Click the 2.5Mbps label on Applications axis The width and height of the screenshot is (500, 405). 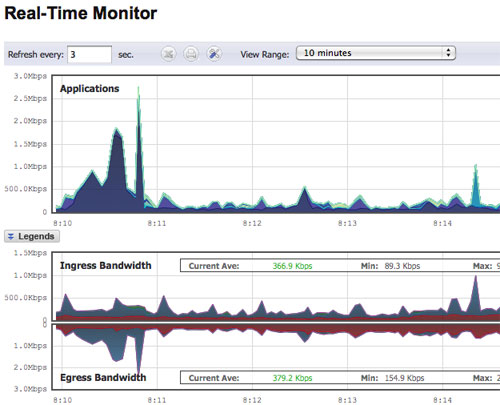click(30, 99)
